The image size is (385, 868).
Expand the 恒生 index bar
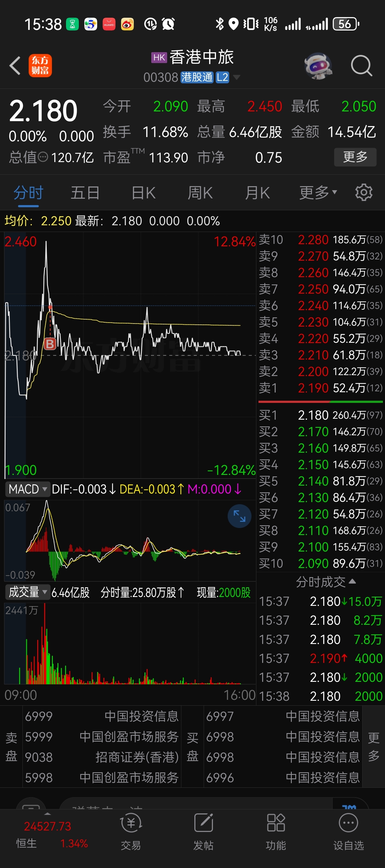(48, 814)
